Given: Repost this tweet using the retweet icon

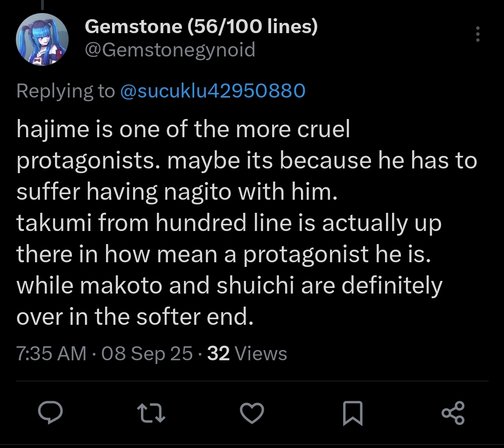Looking at the screenshot, I should click(x=151, y=413).
